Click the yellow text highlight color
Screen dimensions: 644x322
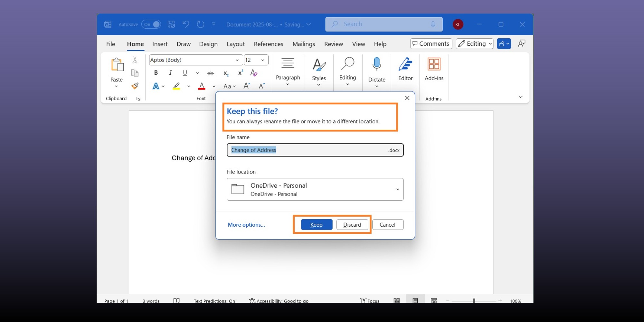click(176, 86)
